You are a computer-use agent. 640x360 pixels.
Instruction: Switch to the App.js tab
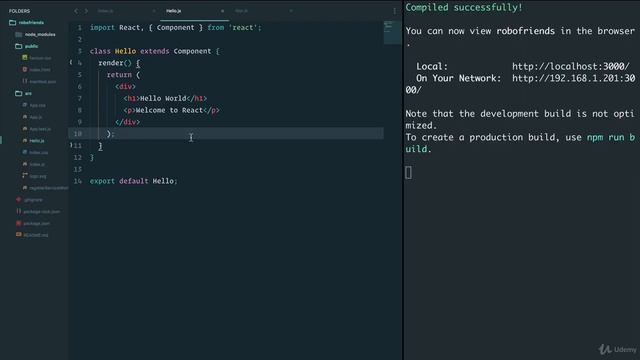241,11
